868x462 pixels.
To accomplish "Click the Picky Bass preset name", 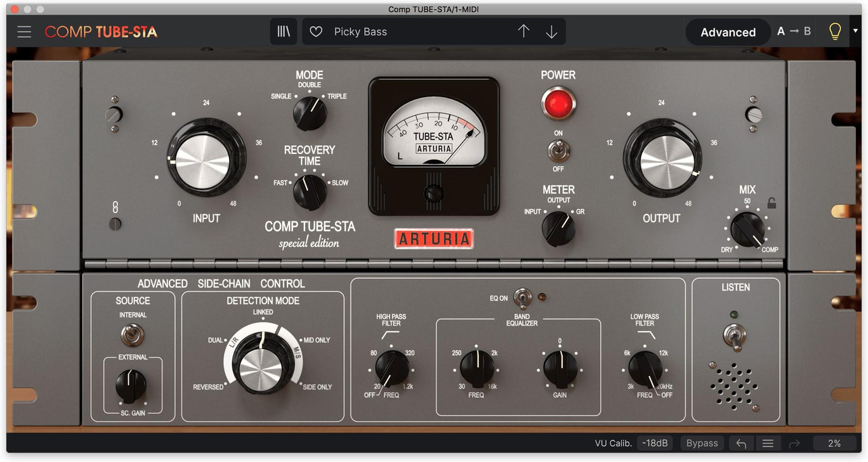I will pos(360,32).
